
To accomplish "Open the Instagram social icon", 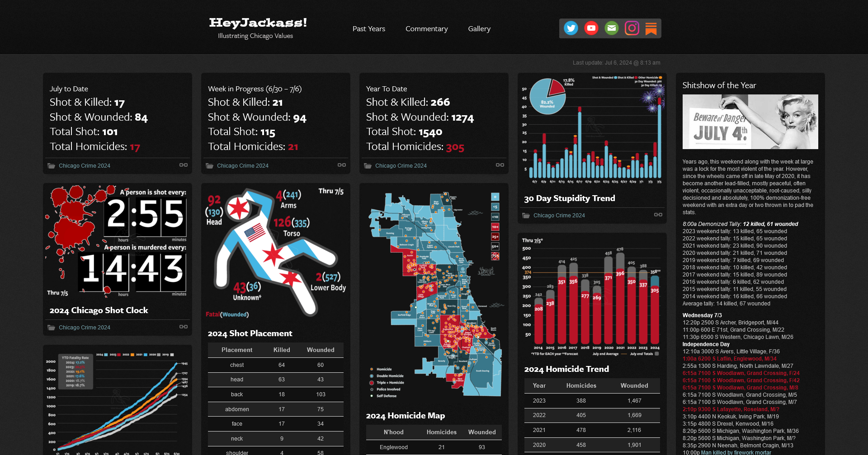I will tap(632, 28).
